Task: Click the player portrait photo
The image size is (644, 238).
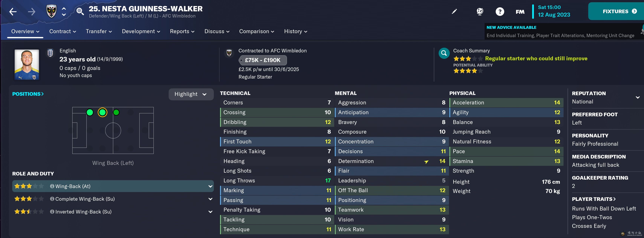Action: tap(27, 64)
